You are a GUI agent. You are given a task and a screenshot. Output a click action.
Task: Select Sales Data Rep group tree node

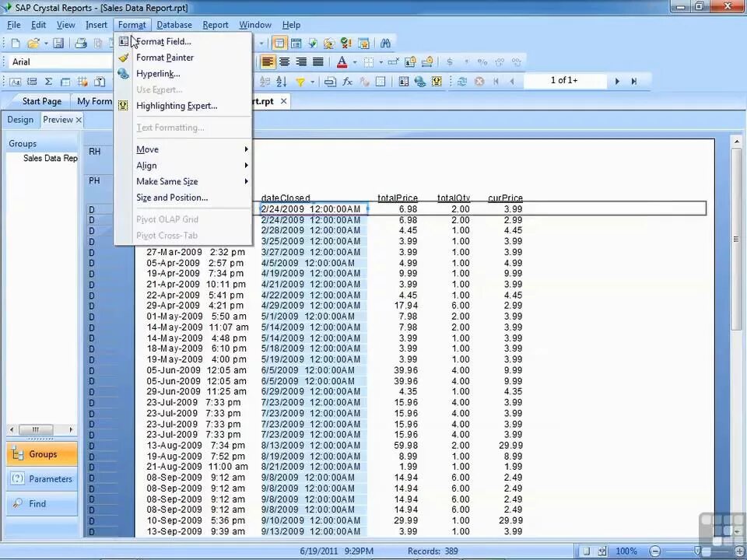pyautogui.click(x=50, y=158)
